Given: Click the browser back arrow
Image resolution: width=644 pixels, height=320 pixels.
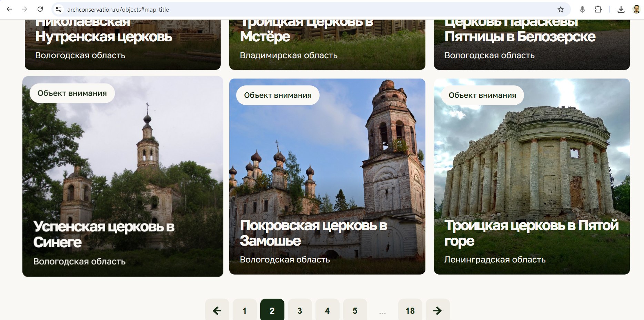Looking at the screenshot, I should click(9, 9).
